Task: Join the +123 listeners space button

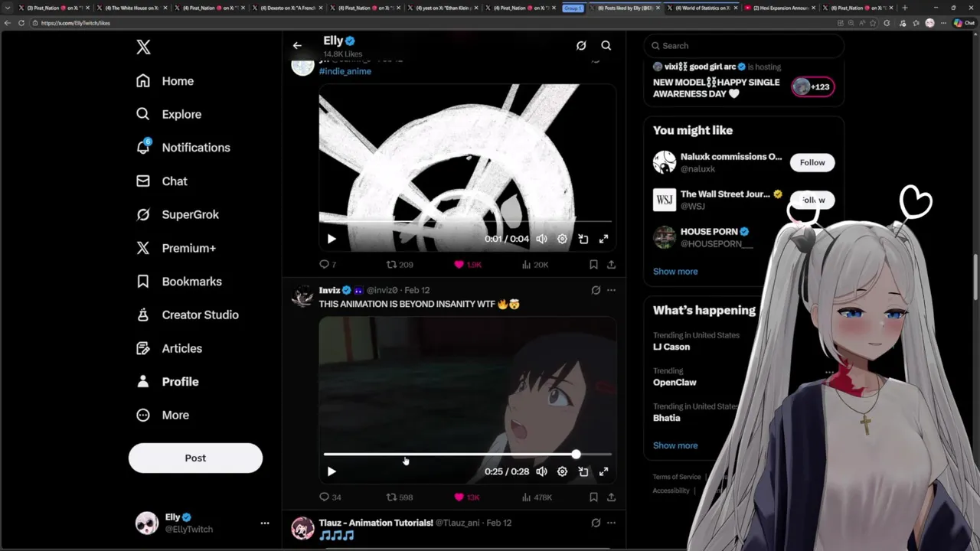Action: click(x=812, y=86)
